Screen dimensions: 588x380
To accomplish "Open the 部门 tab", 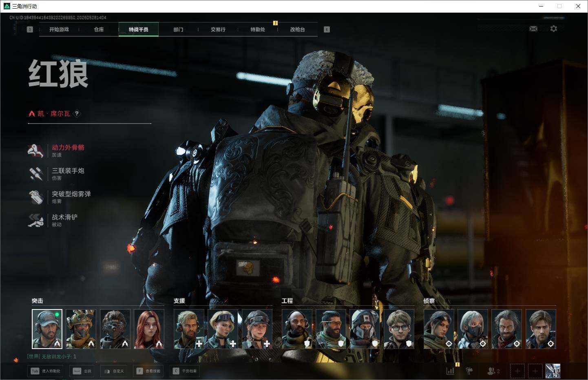I will [178, 29].
